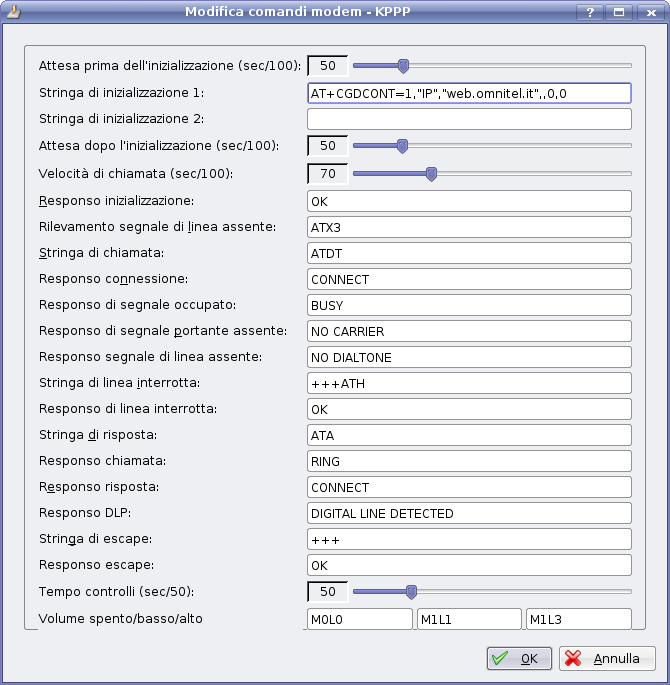Click the M0L0 volume off field

(x=360, y=619)
